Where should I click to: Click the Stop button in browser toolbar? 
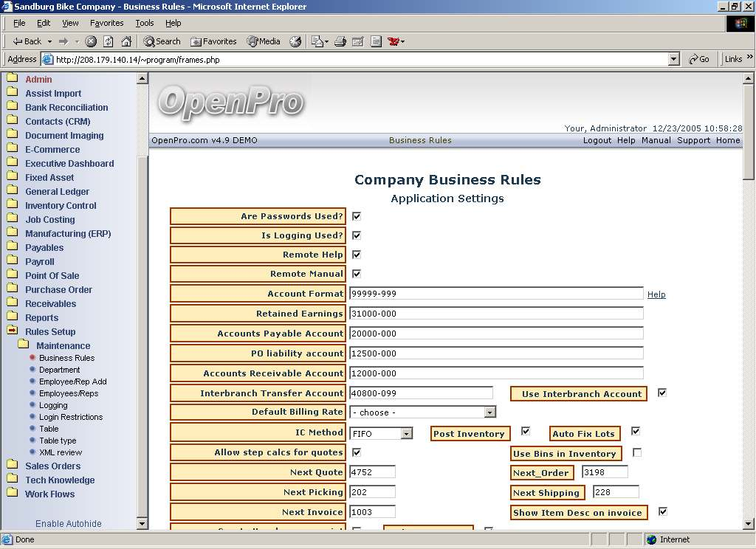tap(91, 41)
